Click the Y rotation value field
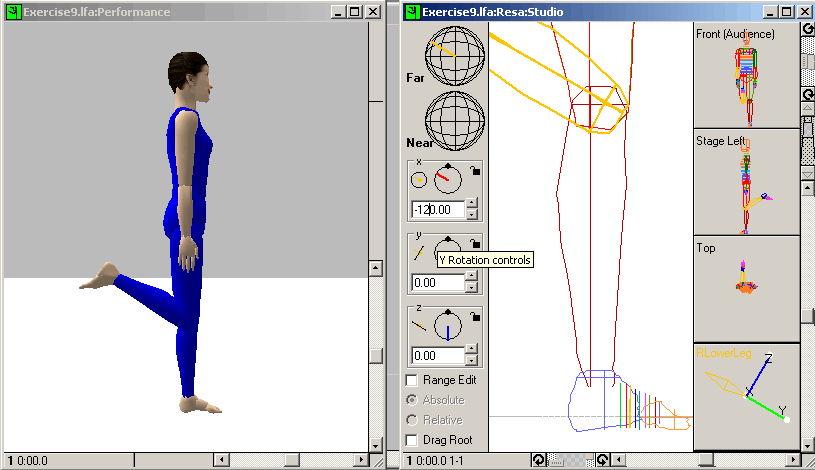 [438, 282]
